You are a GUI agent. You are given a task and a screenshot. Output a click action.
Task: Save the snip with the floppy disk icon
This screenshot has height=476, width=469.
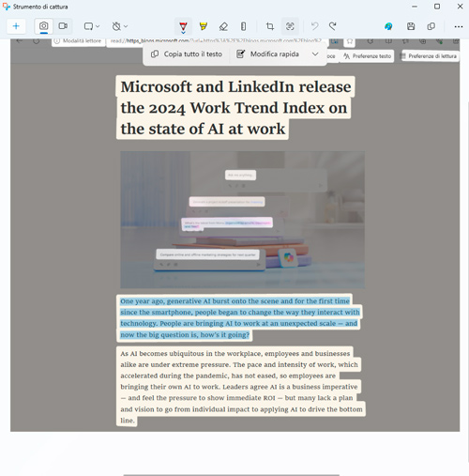(411, 26)
